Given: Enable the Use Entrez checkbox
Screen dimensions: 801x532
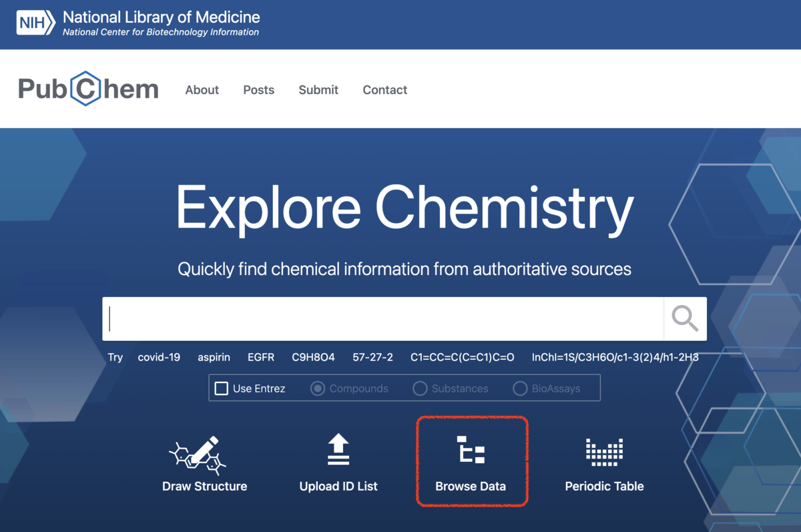Looking at the screenshot, I should 221,388.
